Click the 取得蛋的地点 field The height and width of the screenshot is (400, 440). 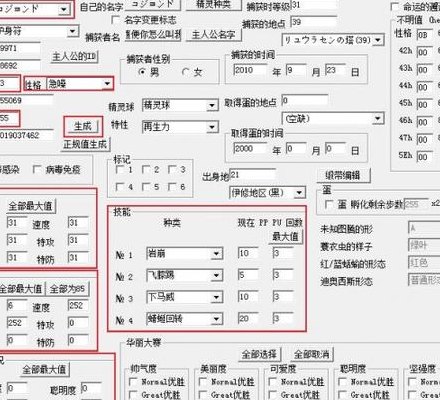(305, 100)
